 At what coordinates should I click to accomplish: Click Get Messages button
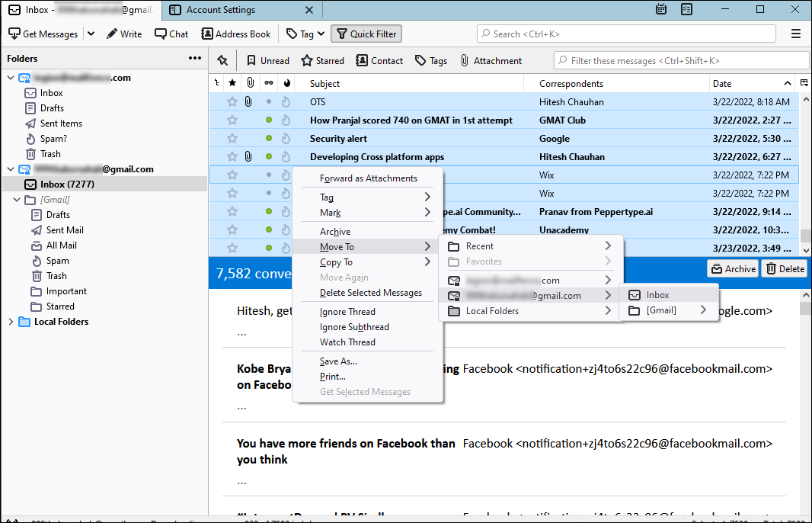point(43,34)
